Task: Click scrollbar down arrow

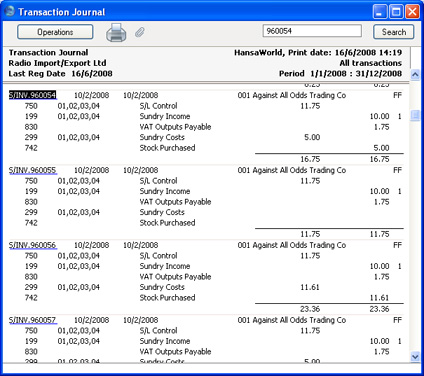Action: [415, 357]
